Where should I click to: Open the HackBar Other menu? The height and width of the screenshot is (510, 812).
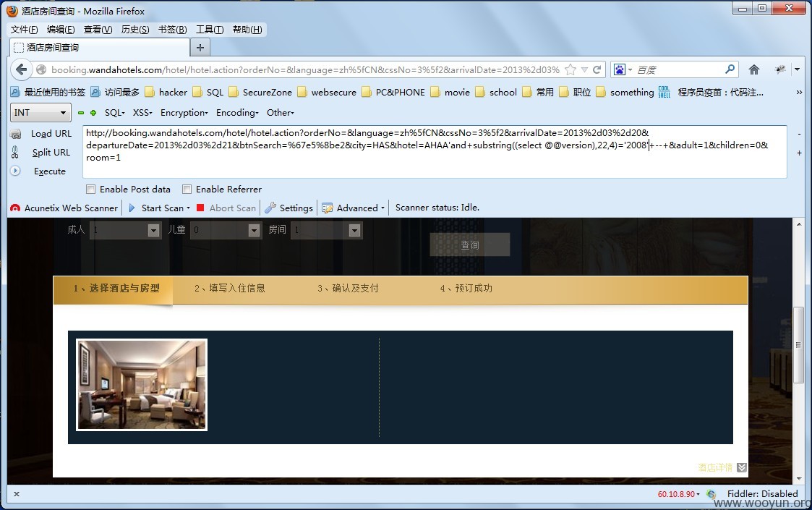(x=280, y=112)
